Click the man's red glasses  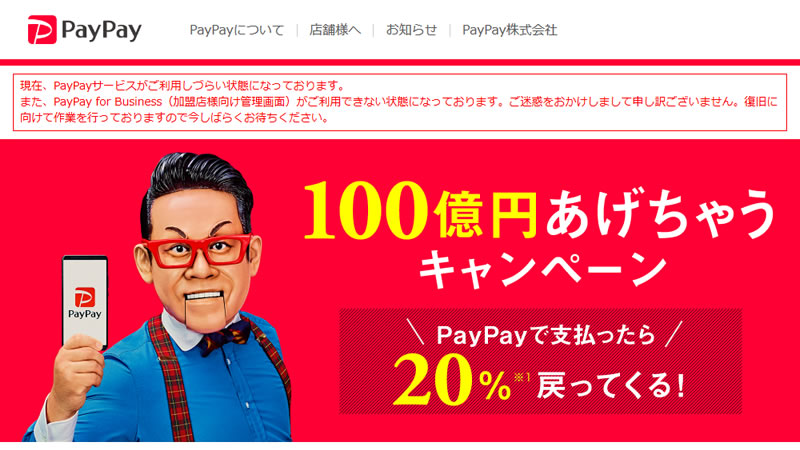[197, 251]
